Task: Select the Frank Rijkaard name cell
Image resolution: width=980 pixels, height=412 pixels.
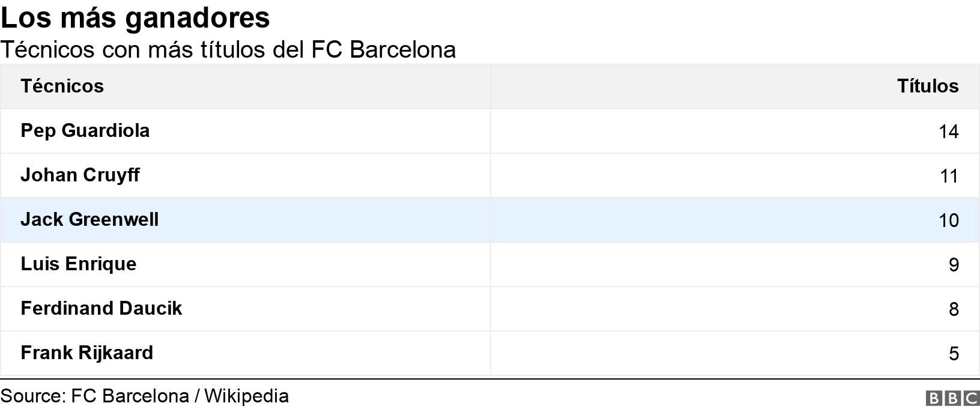Action: click(87, 353)
